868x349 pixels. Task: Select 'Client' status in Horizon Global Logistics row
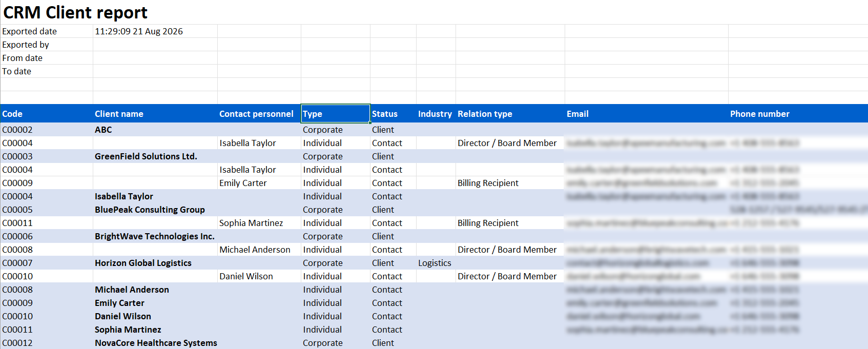pyautogui.click(x=383, y=263)
